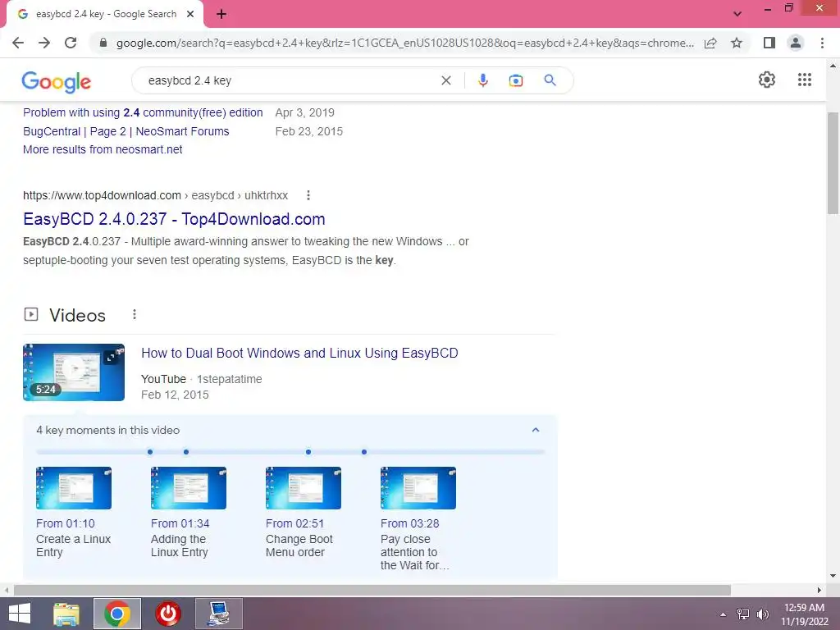Search by voice with the microphone
Viewport: 840px width, 630px height.
(x=482, y=80)
